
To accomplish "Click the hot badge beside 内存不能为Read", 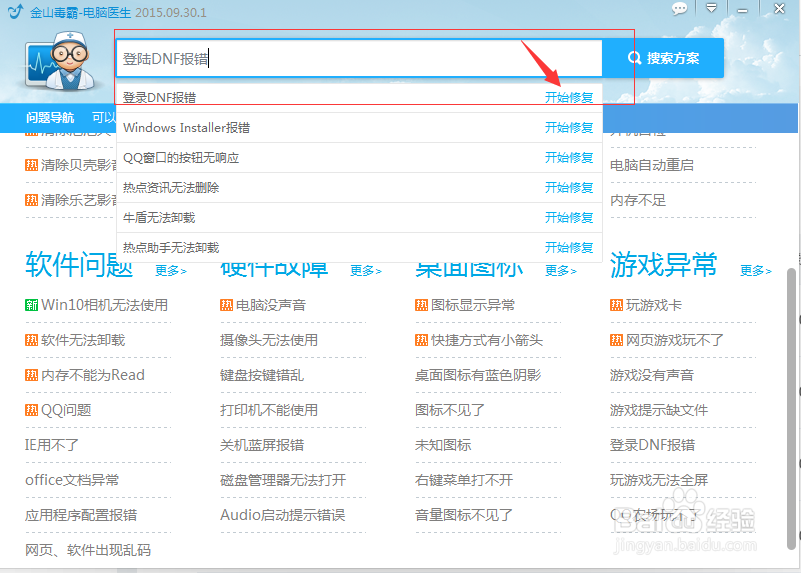I will pos(31,375).
